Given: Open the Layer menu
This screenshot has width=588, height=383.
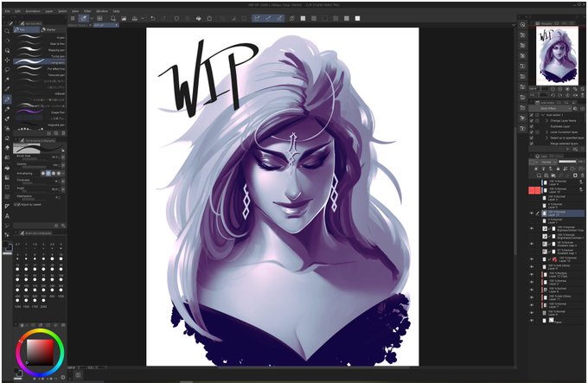Looking at the screenshot, I should tap(49, 11).
